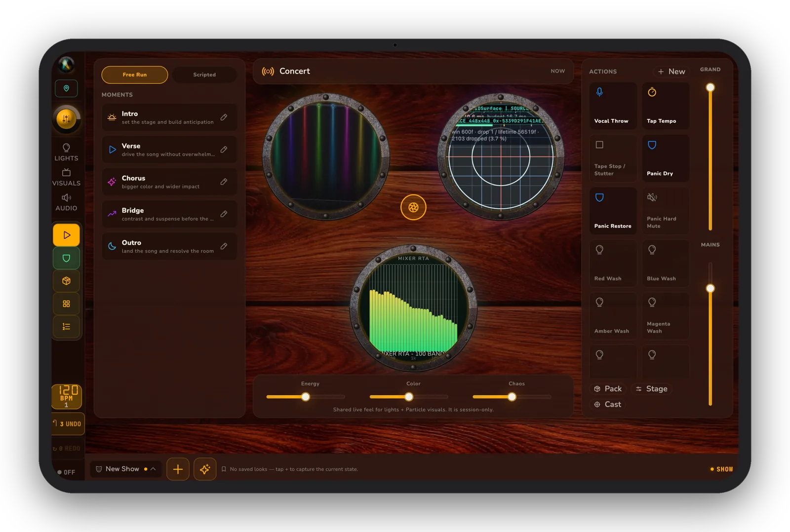Trigger the Tap Tempo action
The height and width of the screenshot is (532, 790).
pos(666,106)
